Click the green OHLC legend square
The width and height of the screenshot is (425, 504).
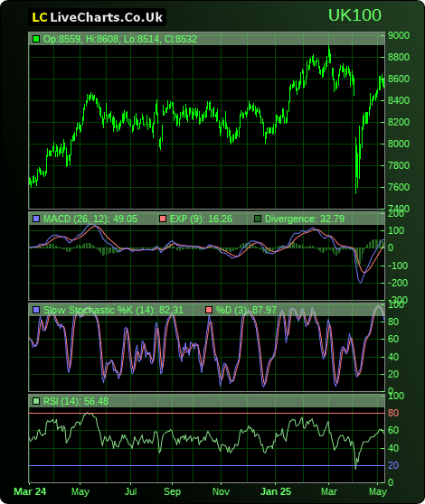(x=36, y=39)
